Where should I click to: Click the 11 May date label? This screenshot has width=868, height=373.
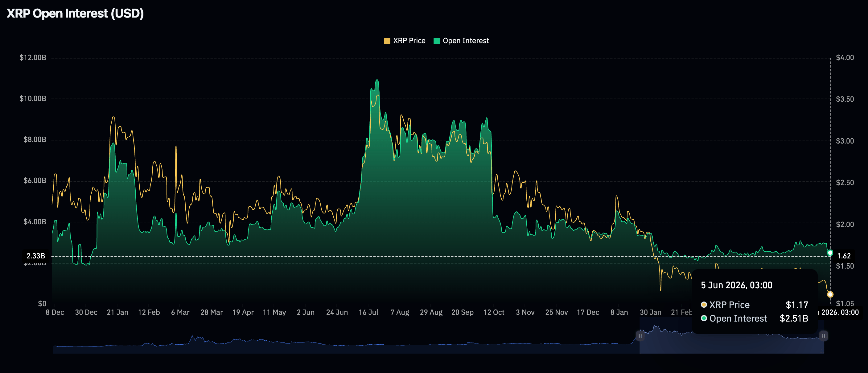coord(274,312)
